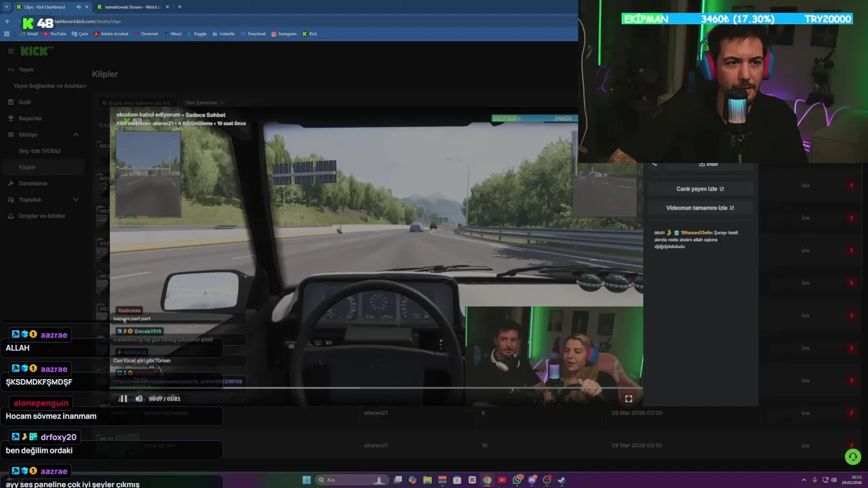Click the İndir download button

click(x=708, y=164)
